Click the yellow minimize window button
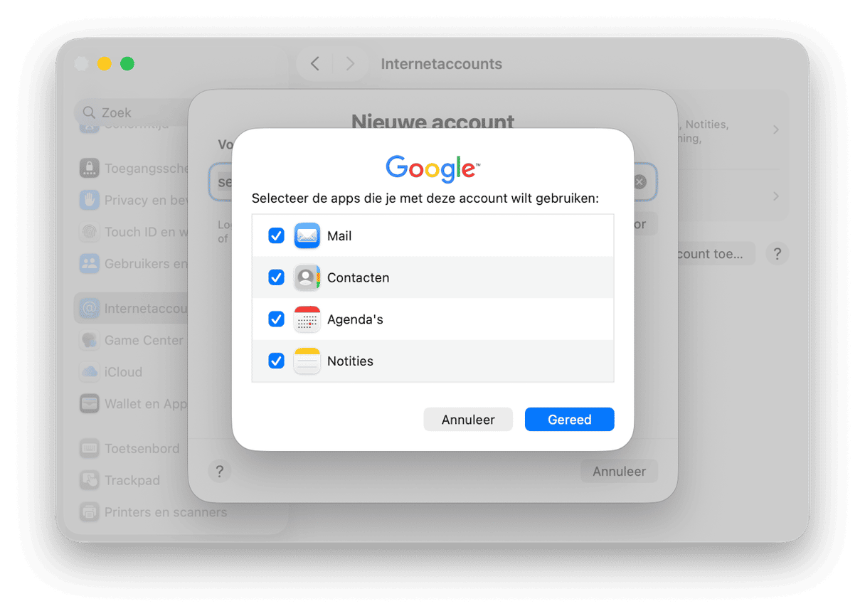The image size is (865, 616). tap(104, 64)
